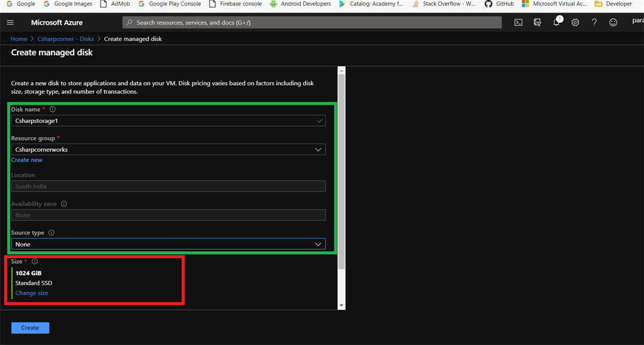Viewport: 644px width, 345px height.
Task: Click the account name at top right
Action: click(x=638, y=21)
